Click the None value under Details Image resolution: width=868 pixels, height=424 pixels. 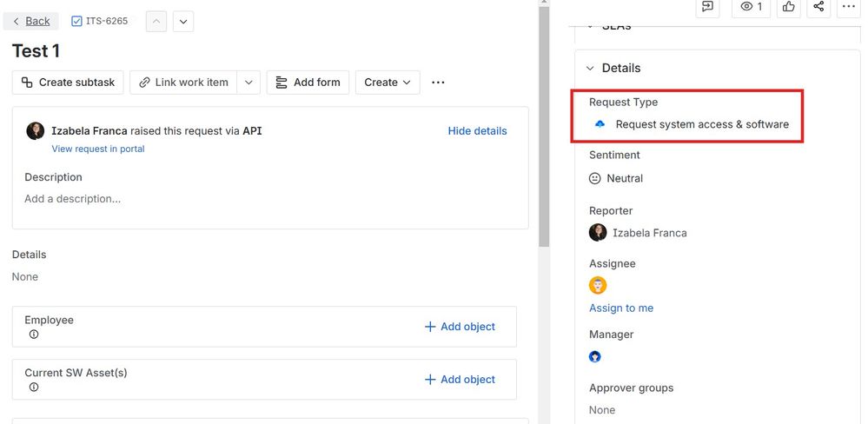pos(25,277)
